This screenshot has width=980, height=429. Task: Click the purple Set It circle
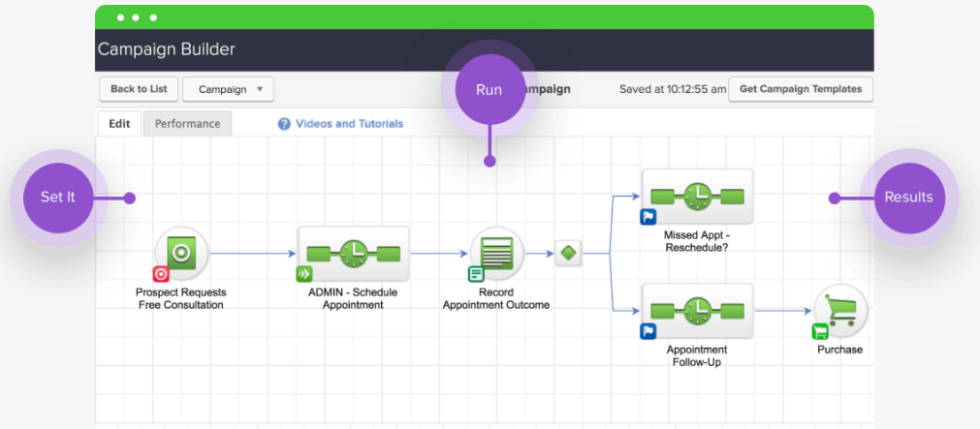[58, 198]
